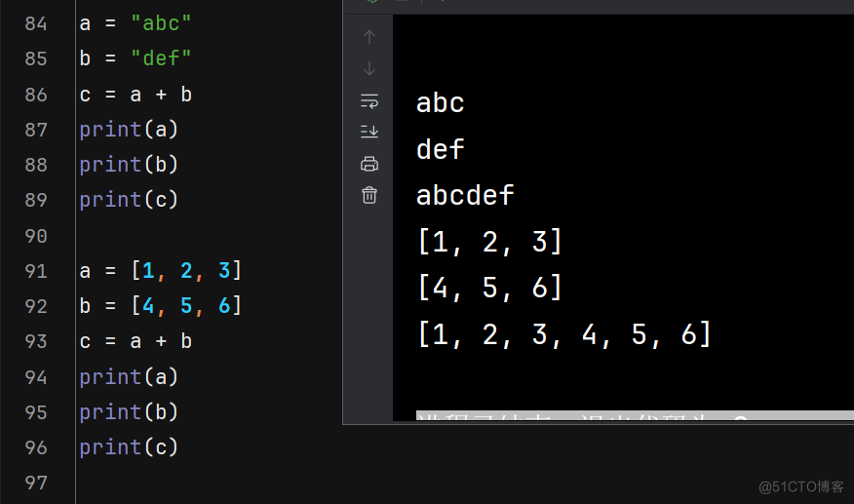Click console output abcdef

[x=465, y=195]
